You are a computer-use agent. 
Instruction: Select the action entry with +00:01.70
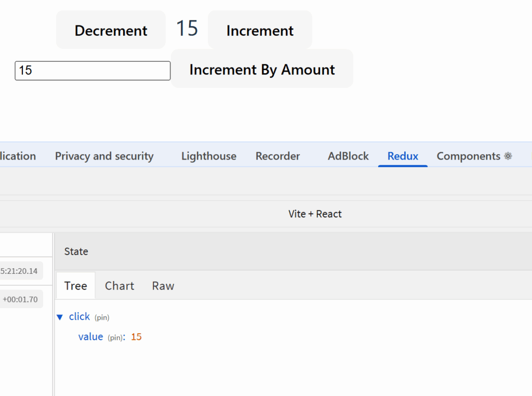(x=21, y=299)
